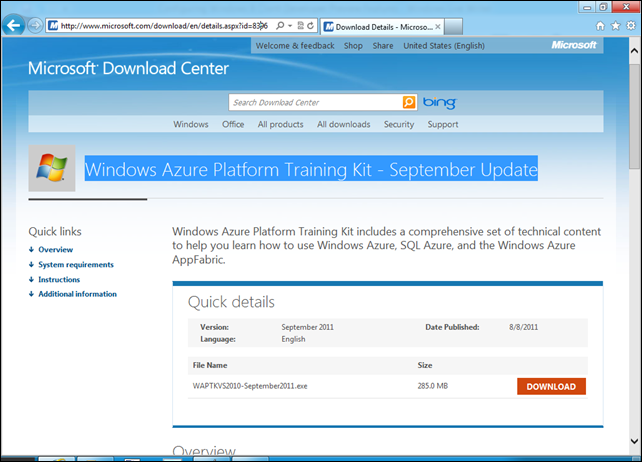The height and width of the screenshot is (462, 642).
Task: Click the Bing logo
Action: click(x=439, y=102)
